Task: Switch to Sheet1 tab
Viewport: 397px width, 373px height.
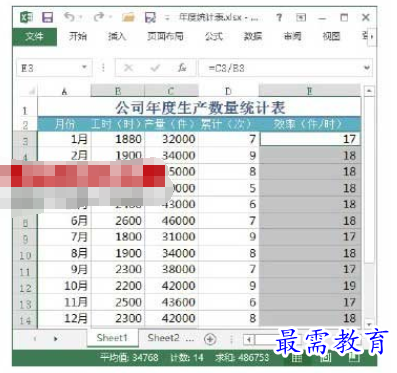Action: pyautogui.click(x=112, y=338)
